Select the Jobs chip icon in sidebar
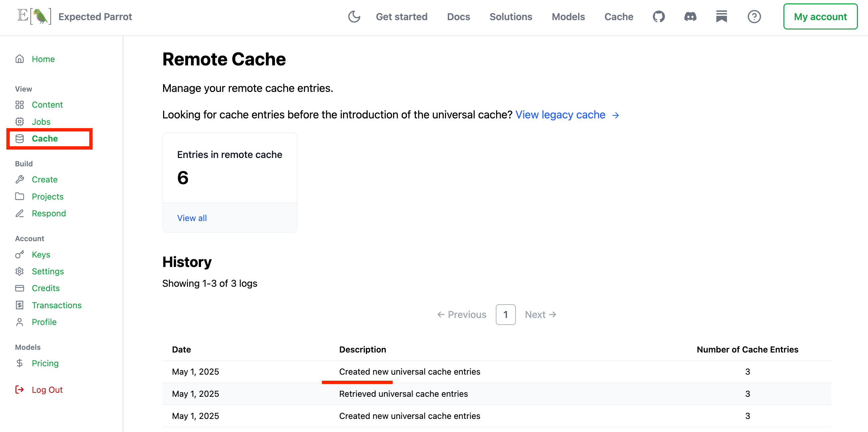The height and width of the screenshot is (432, 868). [19, 121]
